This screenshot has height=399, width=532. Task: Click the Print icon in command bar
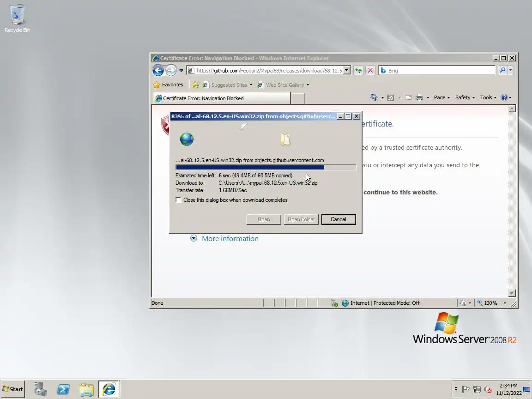click(x=419, y=98)
